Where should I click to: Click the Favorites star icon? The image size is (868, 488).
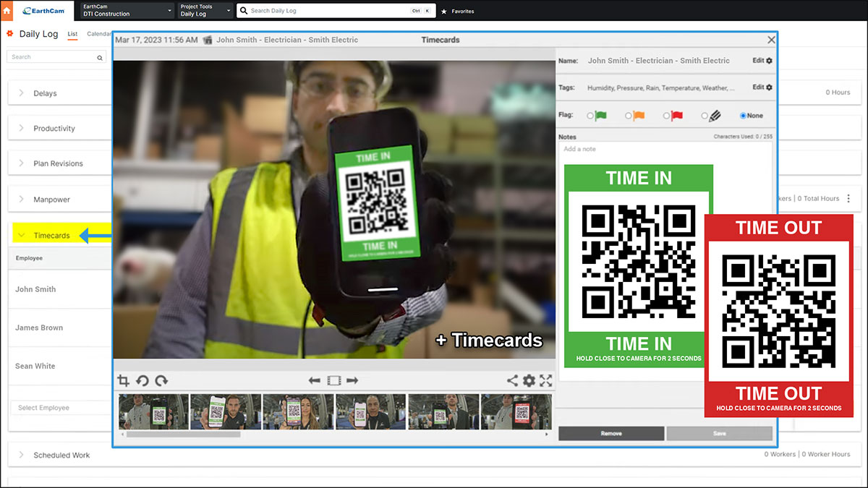(443, 12)
